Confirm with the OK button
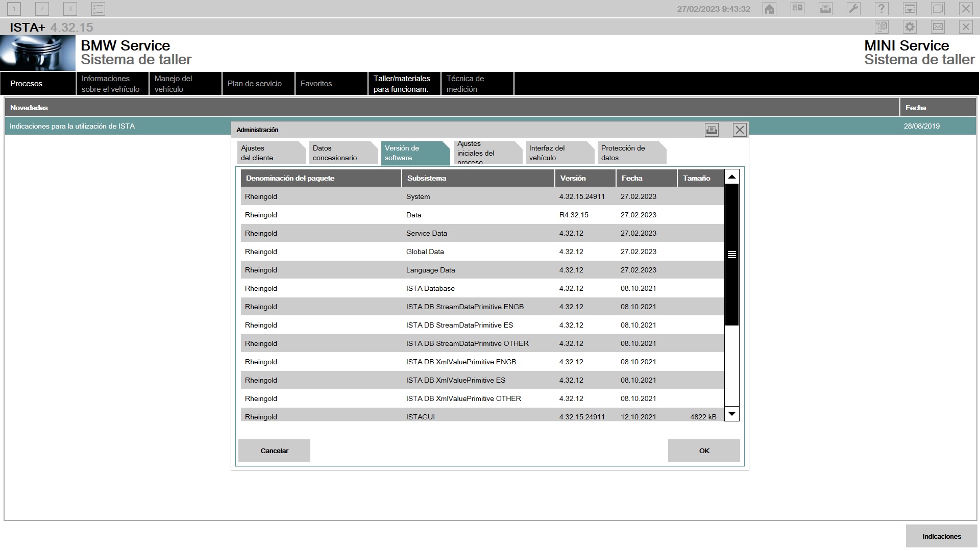This screenshot has width=980, height=551. [x=704, y=450]
